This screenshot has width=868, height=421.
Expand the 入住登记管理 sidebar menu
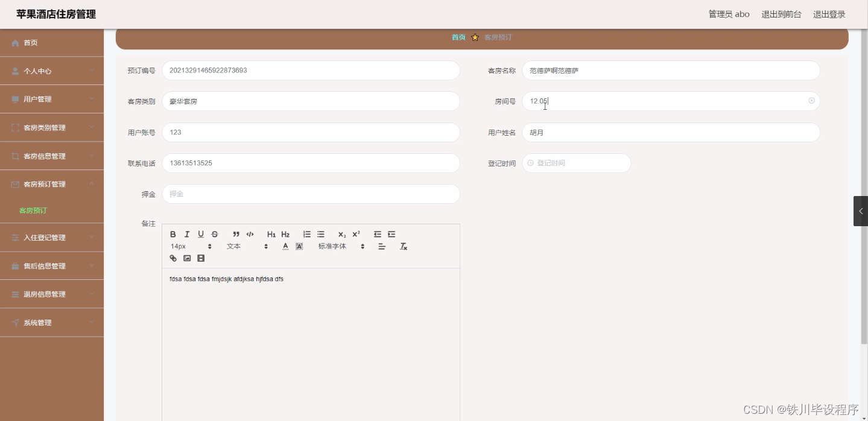point(52,238)
